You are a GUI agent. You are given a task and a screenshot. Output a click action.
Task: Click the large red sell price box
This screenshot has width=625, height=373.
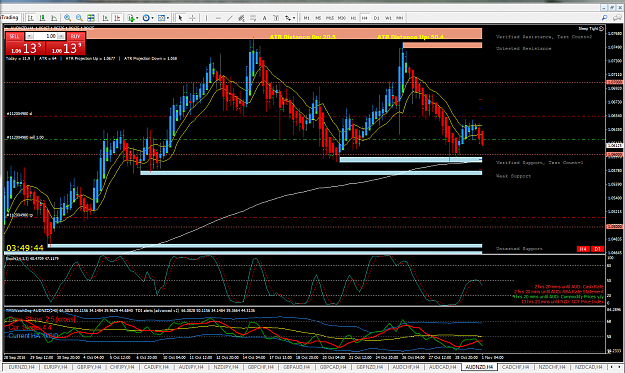tap(25, 48)
